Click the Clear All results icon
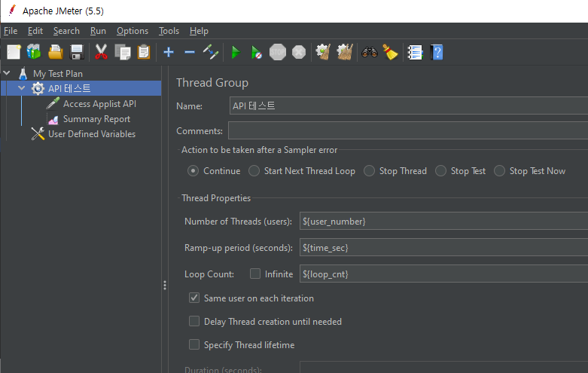 (345, 52)
